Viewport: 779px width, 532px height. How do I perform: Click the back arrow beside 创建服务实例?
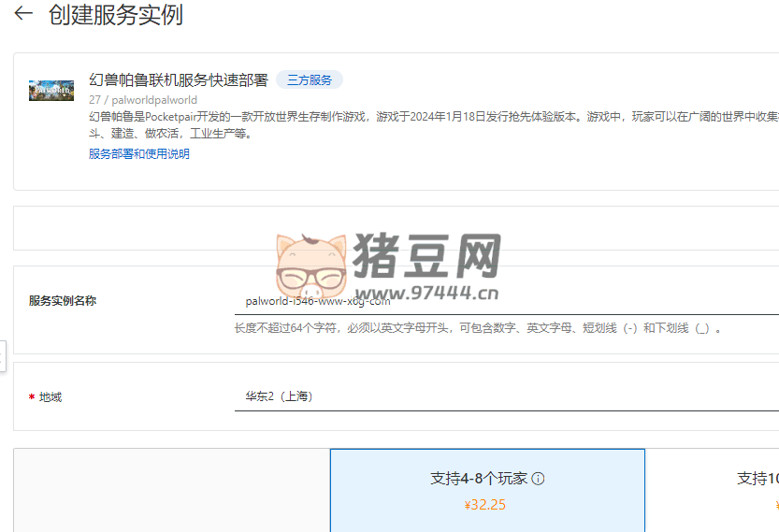point(23,13)
